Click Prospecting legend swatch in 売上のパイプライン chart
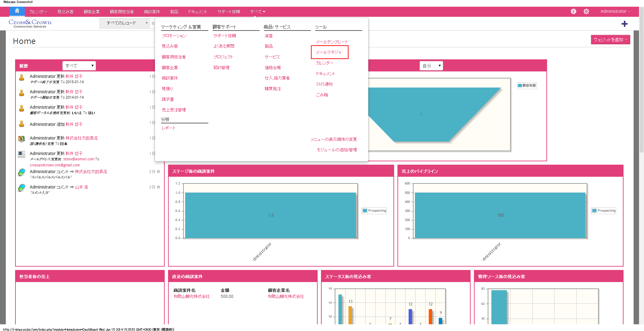The image size is (644, 331). [x=594, y=211]
